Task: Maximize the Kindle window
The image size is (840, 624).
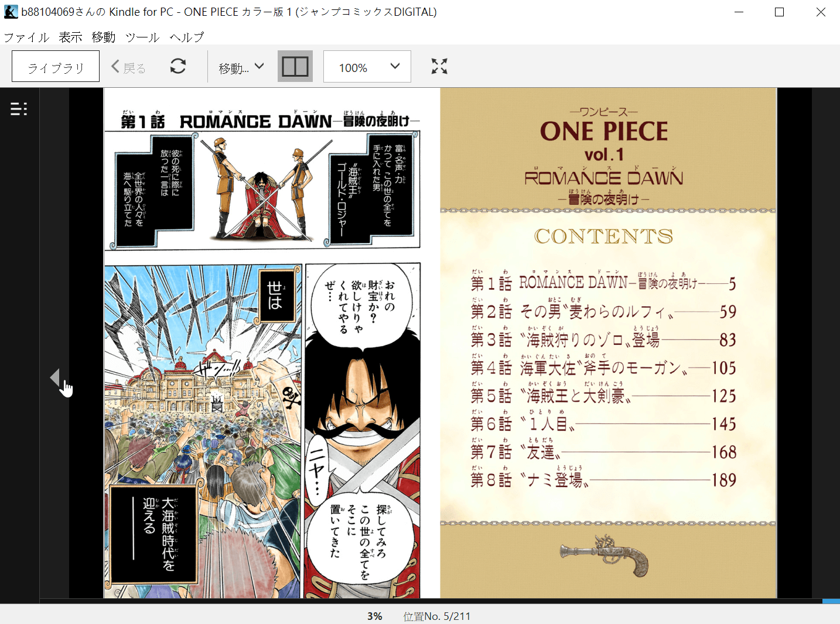Action: tap(779, 12)
